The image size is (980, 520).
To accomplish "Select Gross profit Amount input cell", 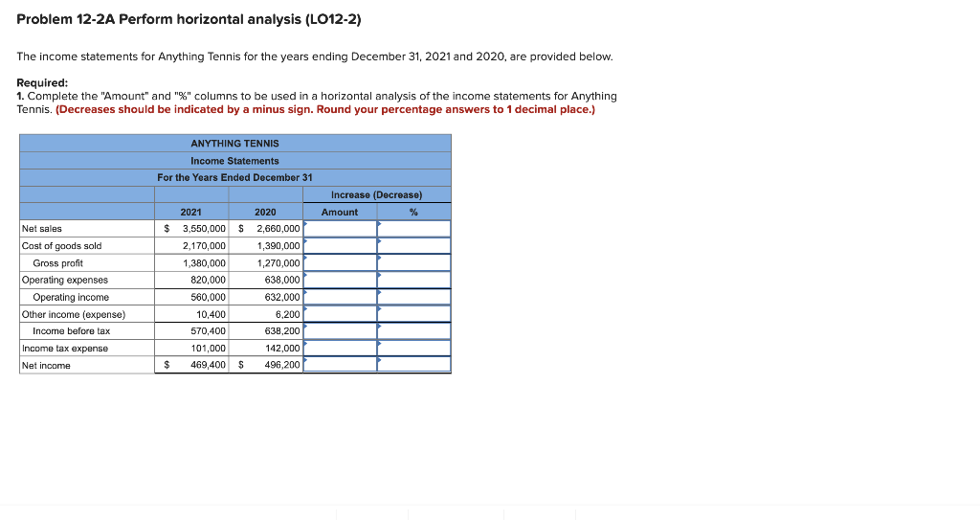I will [340, 262].
